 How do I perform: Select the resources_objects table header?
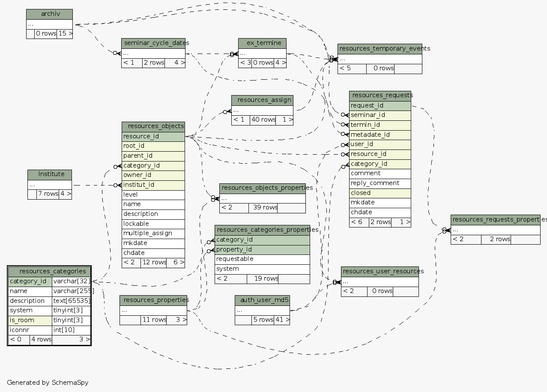point(153,127)
